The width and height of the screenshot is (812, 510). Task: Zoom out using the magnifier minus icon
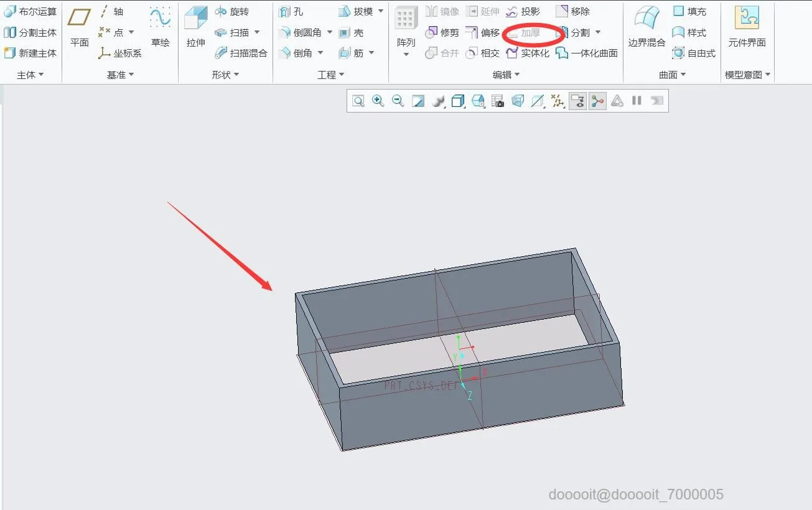398,101
